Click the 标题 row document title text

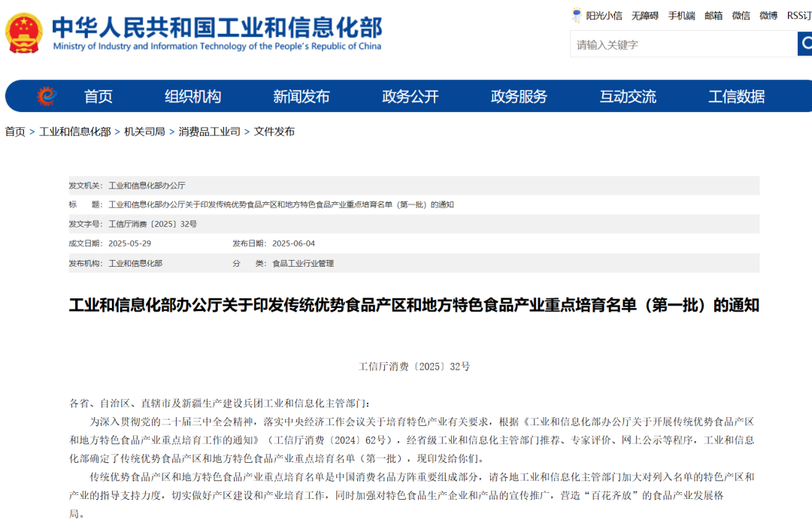tap(281, 204)
